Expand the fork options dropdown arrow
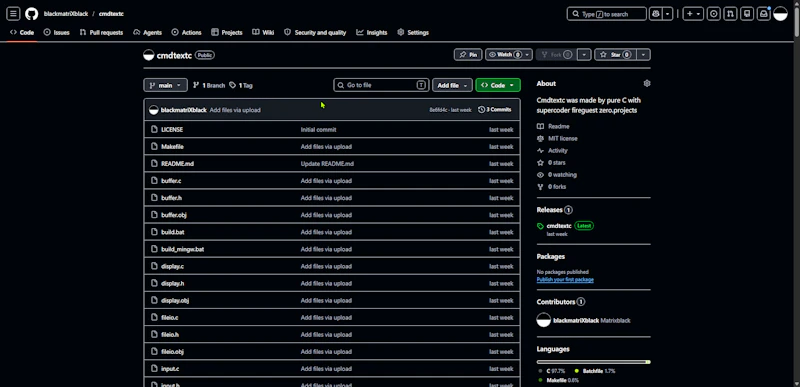The height and width of the screenshot is (387, 800). 585,55
